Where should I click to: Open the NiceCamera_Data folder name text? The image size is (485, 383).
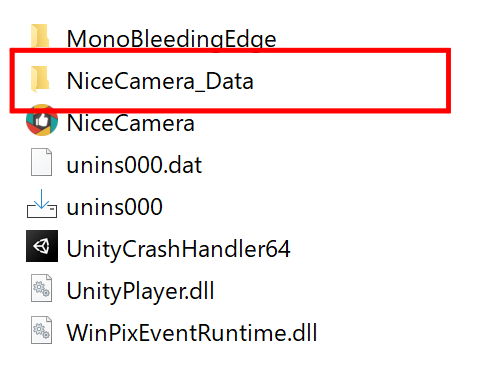coord(160,81)
